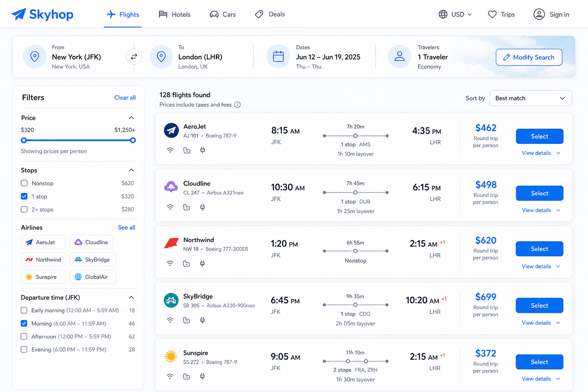Click the power outlet icon on Sunspire flight
This screenshot has height=392, width=588.
[x=203, y=376]
